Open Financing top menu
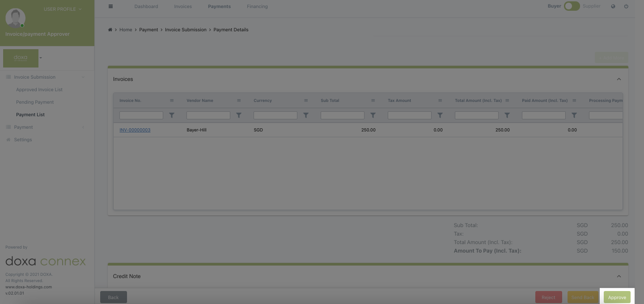The width and height of the screenshot is (644, 304). pos(257,6)
